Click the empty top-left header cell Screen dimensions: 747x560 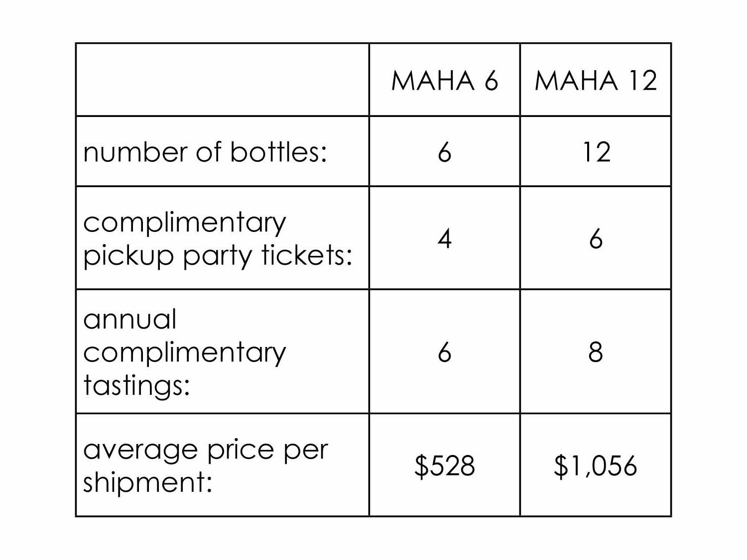click(223, 80)
